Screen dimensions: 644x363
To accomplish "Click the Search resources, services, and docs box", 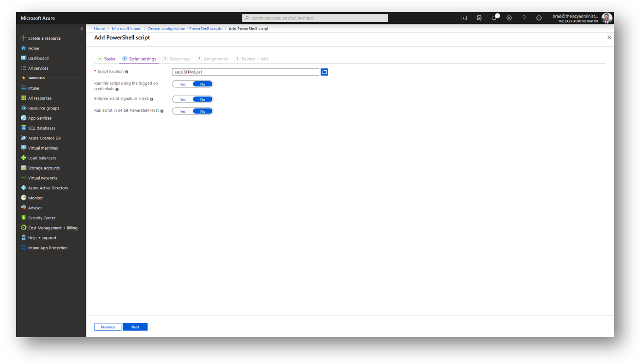I will click(x=315, y=18).
